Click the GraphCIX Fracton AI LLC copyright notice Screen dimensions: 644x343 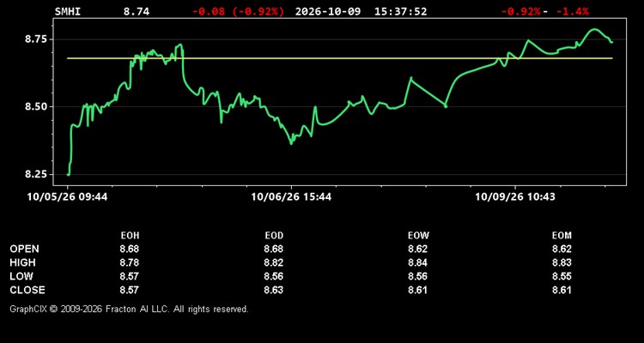(129, 309)
